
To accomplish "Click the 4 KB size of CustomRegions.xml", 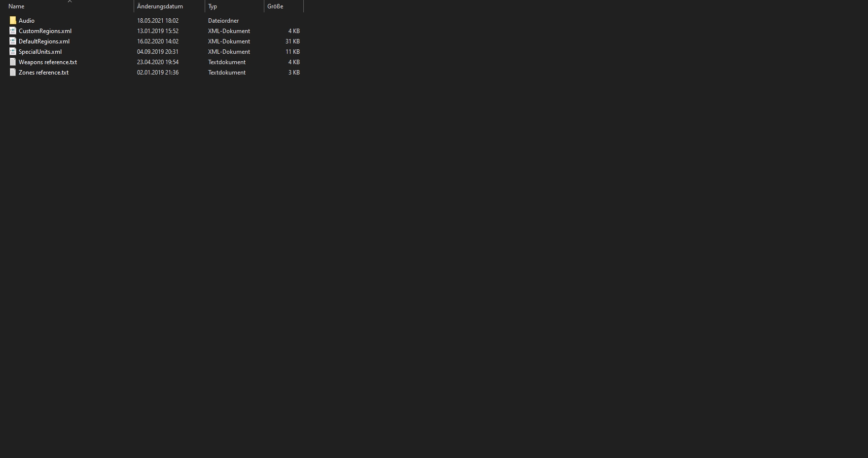I will point(294,31).
